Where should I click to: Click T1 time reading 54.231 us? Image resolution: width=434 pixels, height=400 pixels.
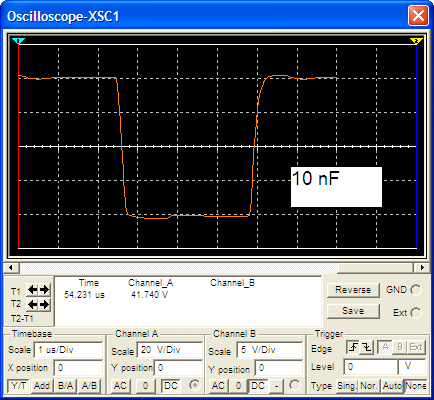click(84, 295)
